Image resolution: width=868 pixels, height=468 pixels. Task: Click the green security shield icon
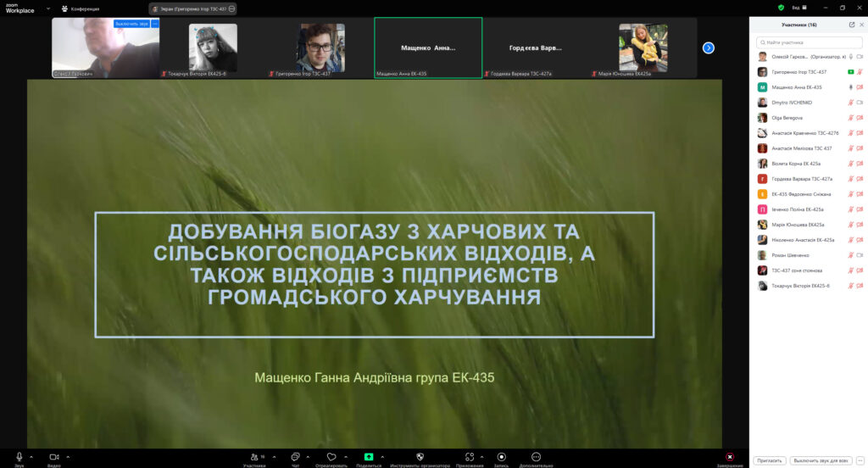coord(781,8)
